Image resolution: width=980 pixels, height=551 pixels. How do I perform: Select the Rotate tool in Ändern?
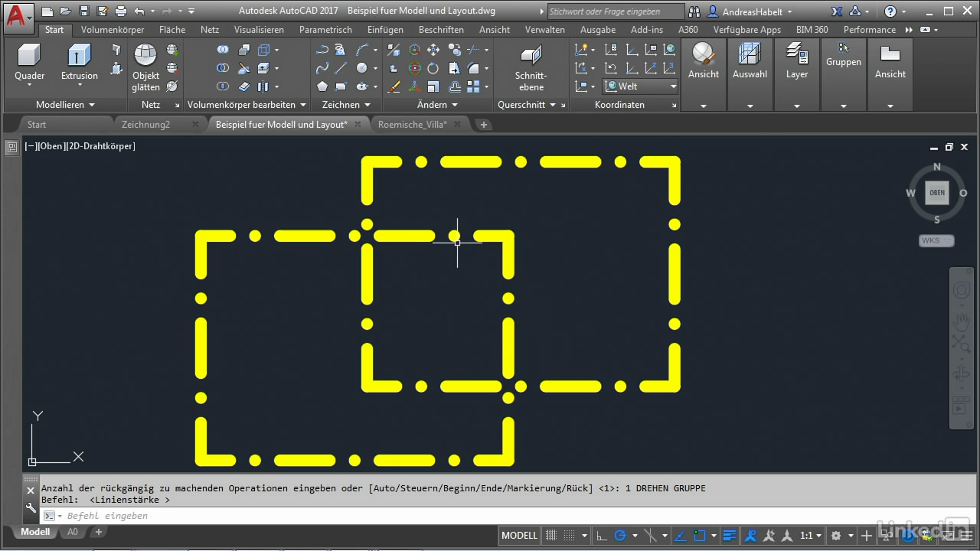coord(433,68)
